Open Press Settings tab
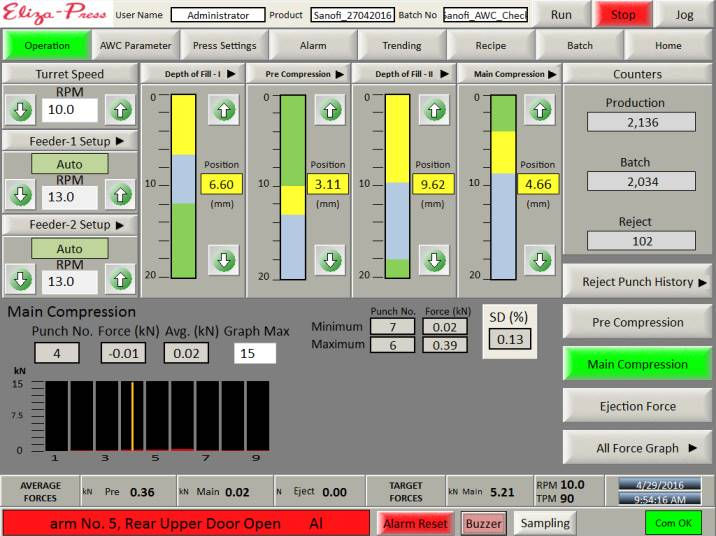The image size is (716, 536). (x=224, y=45)
